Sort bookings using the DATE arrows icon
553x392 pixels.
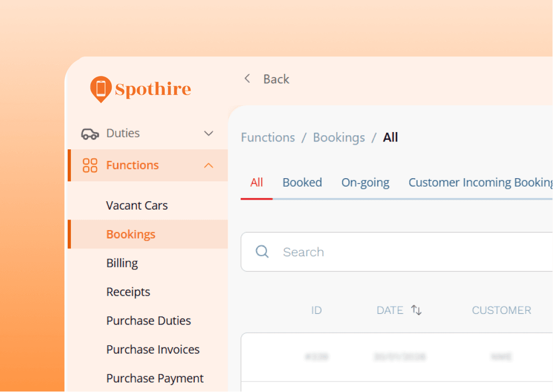pyautogui.click(x=417, y=310)
